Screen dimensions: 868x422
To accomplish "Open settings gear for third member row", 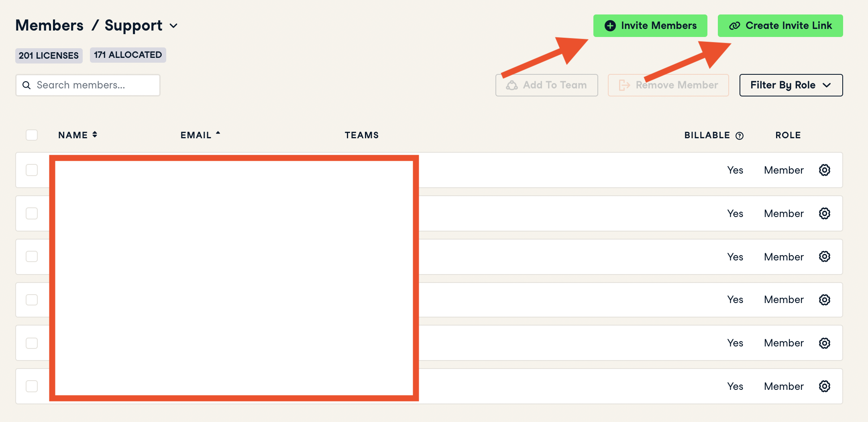I will click(824, 256).
